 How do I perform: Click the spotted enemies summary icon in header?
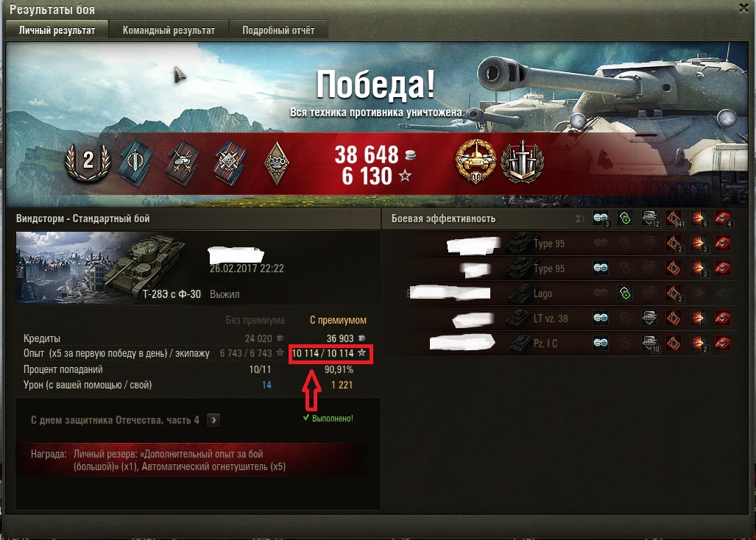click(x=601, y=219)
